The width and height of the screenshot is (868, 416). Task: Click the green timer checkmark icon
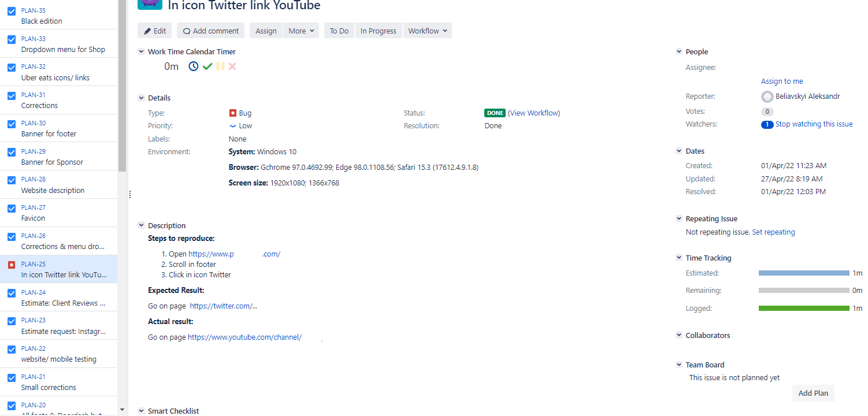(207, 66)
